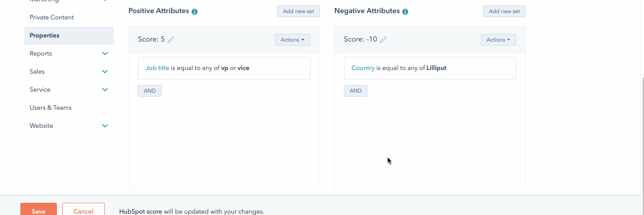Add new set to Negative Attributes
Screen dimensions: 644x215
[x=504, y=11]
